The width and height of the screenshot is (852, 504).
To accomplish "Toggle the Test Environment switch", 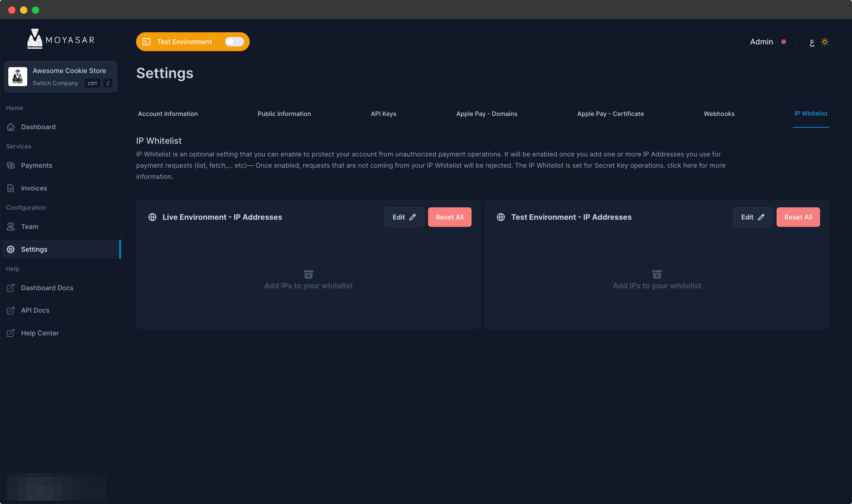I will [234, 42].
